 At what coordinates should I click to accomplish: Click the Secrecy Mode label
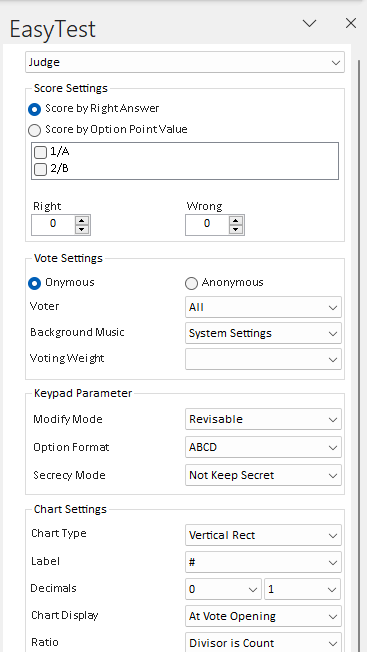(69, 475)
